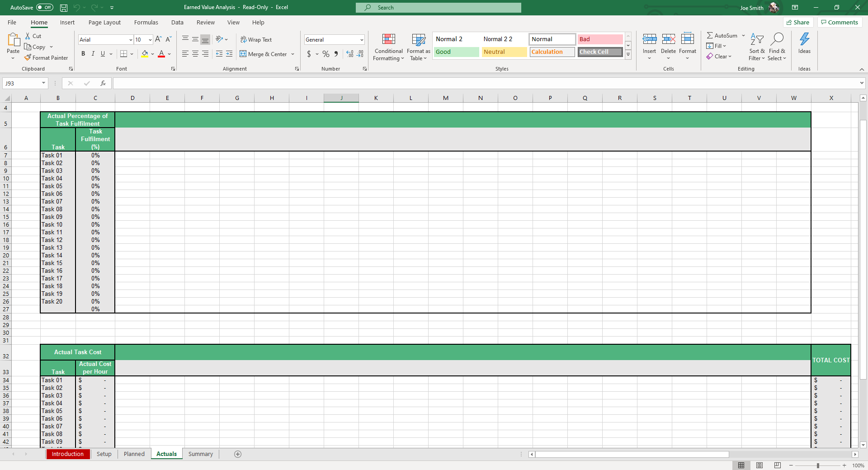
Task: Open the Insert ribbon tab
Action: pos(67,23)
